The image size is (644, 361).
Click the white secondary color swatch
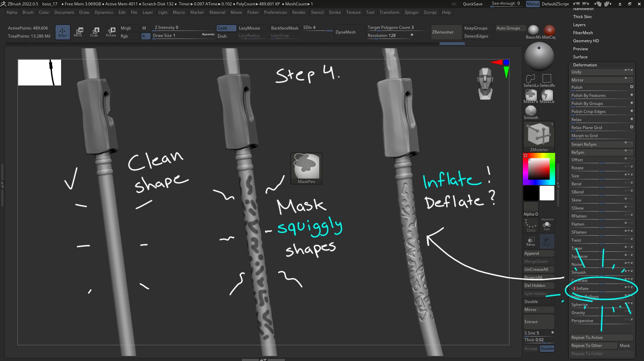[x=547, y=193]
